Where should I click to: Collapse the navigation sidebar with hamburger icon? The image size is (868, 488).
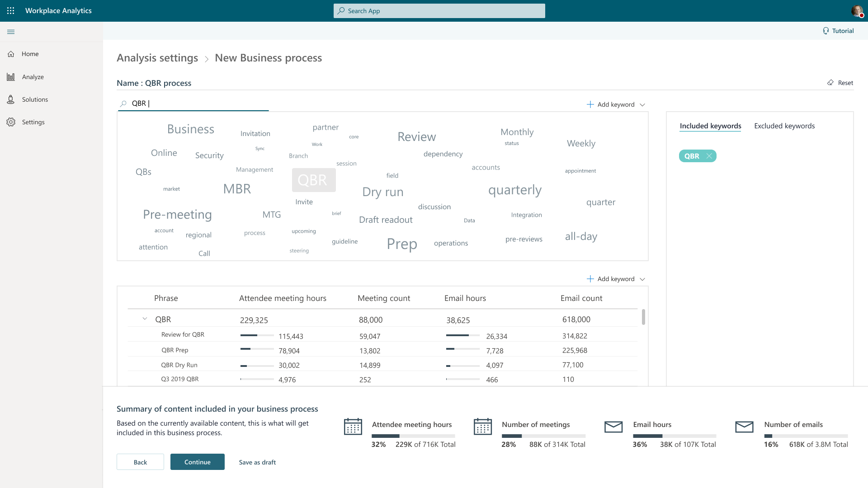tap(11, 32)
